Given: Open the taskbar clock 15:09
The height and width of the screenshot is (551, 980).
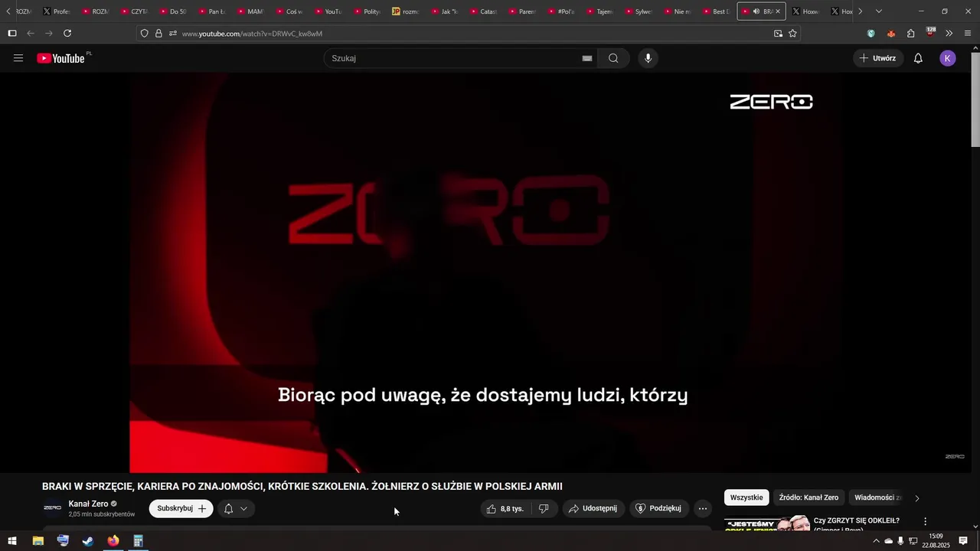Looking at the screenshot, I should [936, 541].
